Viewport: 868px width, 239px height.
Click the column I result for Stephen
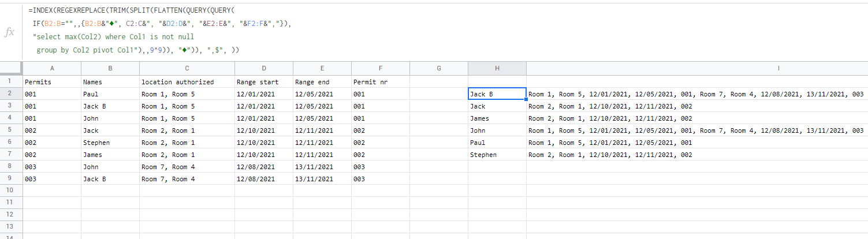pos(697,154)
